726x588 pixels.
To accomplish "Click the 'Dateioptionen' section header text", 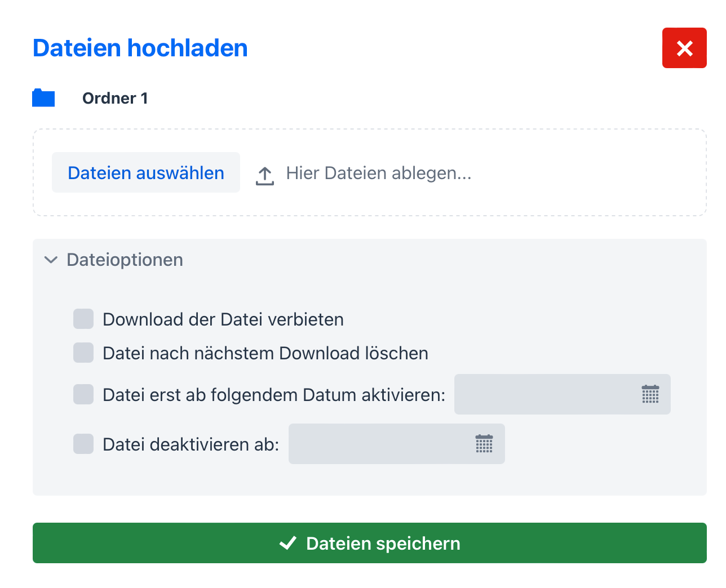I will 125,260.
